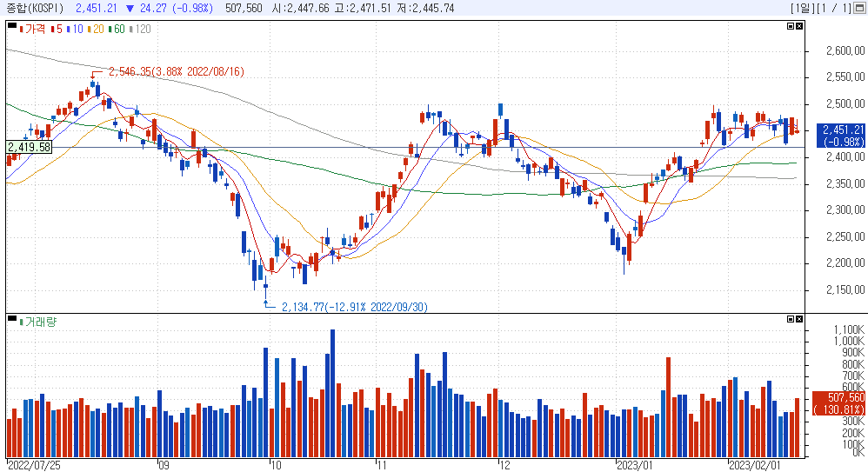Click the low price 저:2,445.74
The height and width of the screenshot is (472, 868).
(425, 9)
